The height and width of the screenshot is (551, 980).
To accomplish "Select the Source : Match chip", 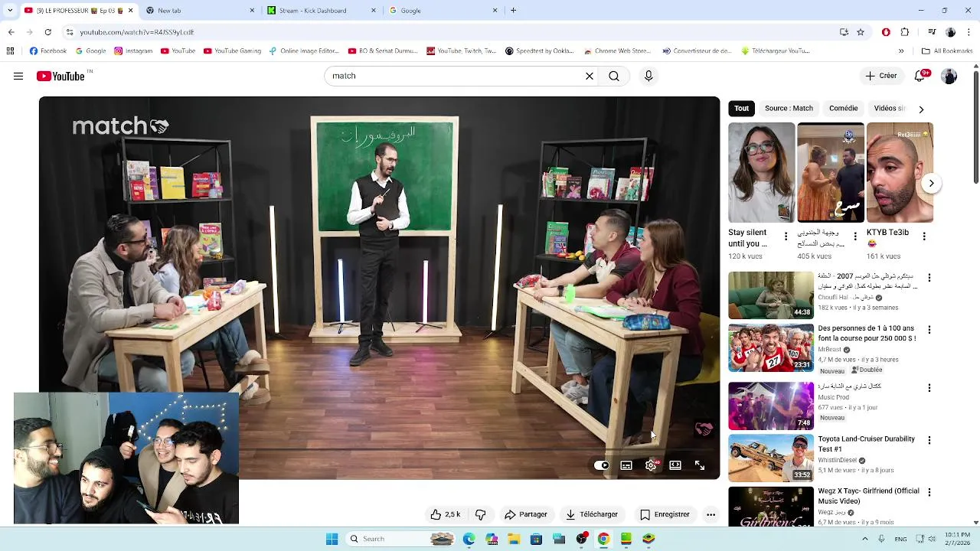I will coord(789,109).
